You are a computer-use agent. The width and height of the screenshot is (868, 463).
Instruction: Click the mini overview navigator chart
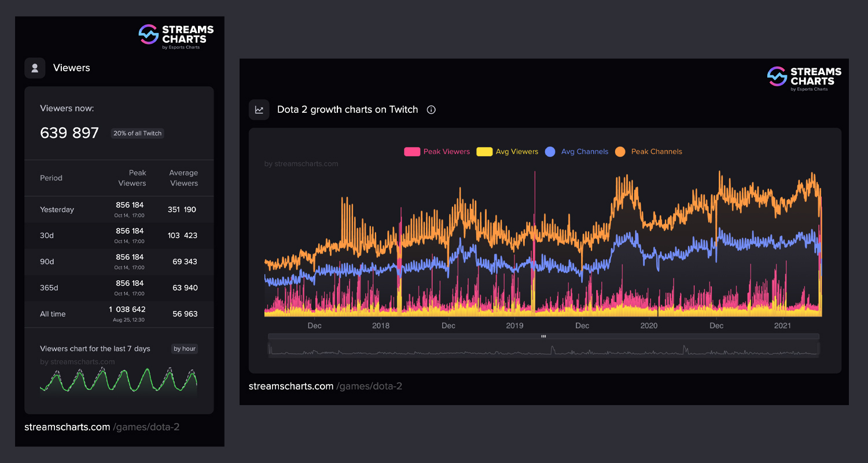pyautogui.click(x=544, y=349)
